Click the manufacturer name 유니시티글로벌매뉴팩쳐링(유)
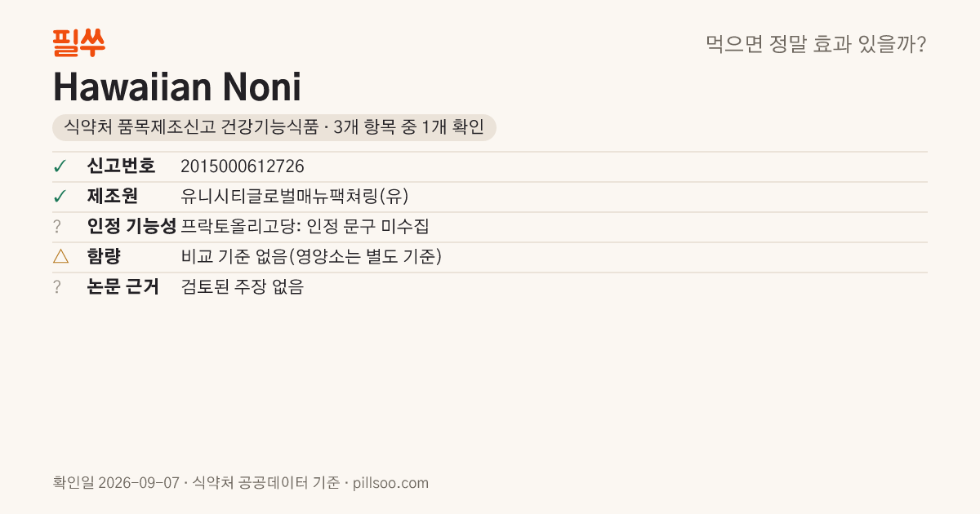980x514 pixels. pyautogui.click(x=295, y=197)
